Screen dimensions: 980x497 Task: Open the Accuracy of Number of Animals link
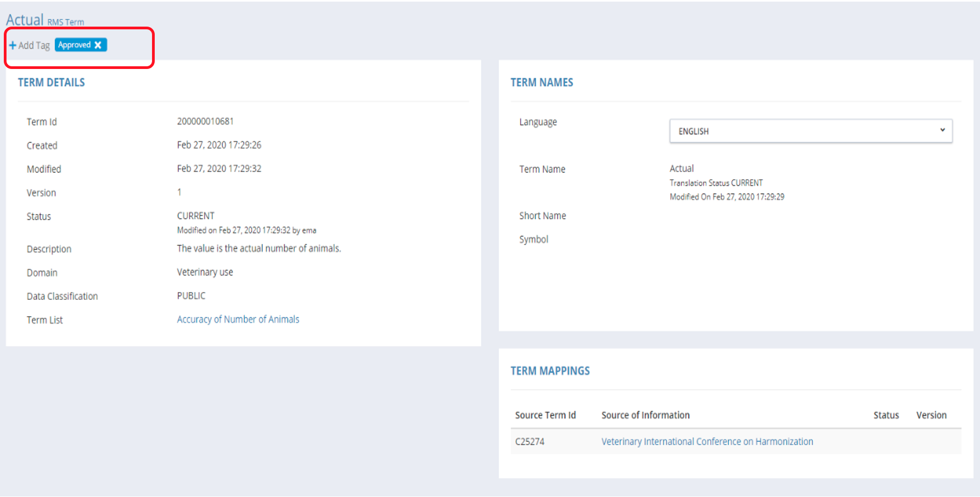click(x=238, y=319)
